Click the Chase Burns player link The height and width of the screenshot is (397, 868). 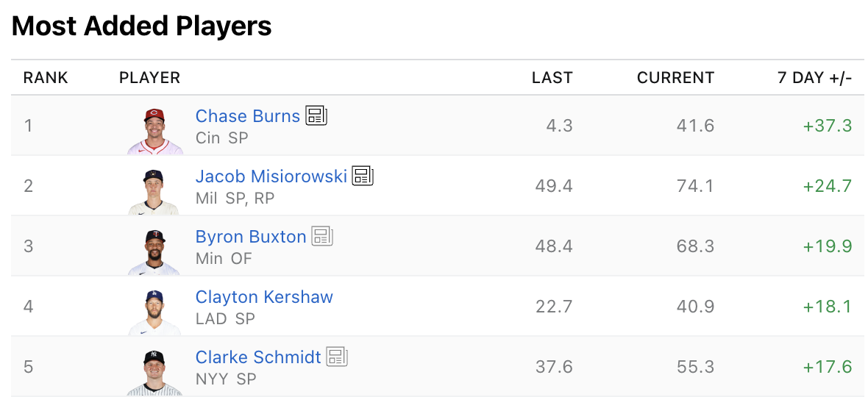(x=248, y=116)
